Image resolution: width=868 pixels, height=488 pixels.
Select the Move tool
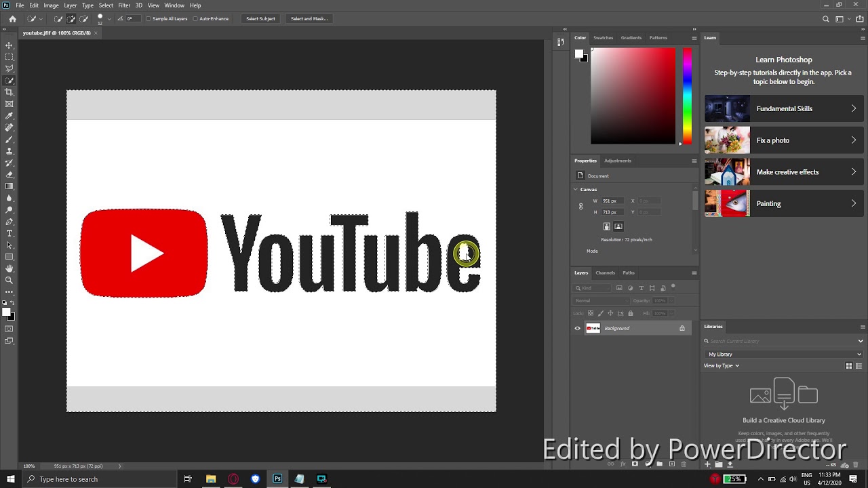[9, 45]
